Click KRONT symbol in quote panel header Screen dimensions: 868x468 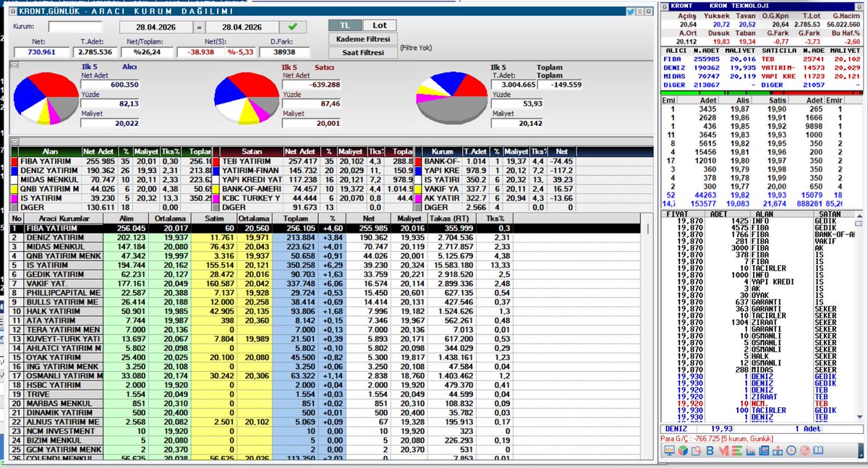pyautogui.click(x=682, y=5)
